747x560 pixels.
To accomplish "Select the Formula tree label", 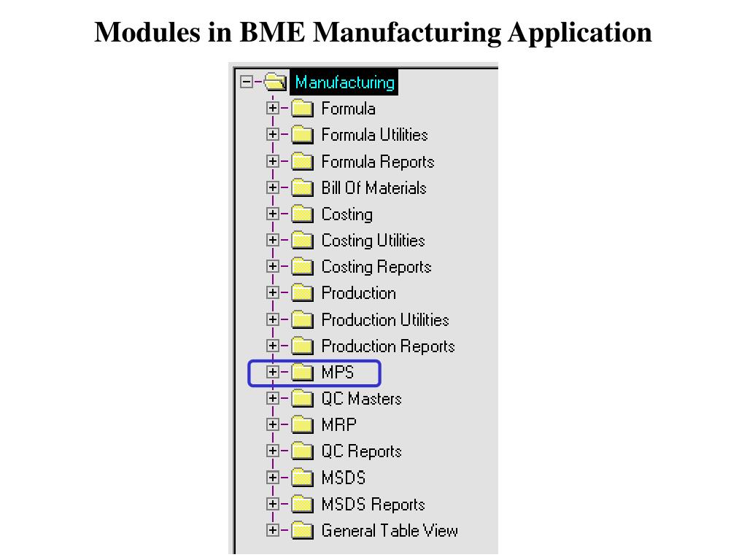I will [348, 109].
